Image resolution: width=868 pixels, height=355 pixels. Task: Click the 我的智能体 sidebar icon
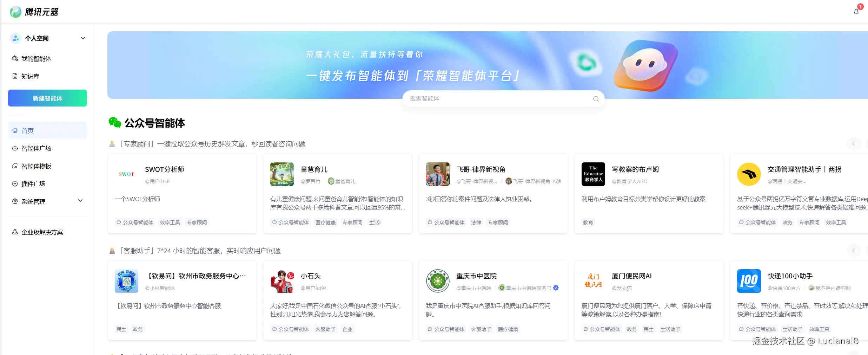tap(14, 59)
